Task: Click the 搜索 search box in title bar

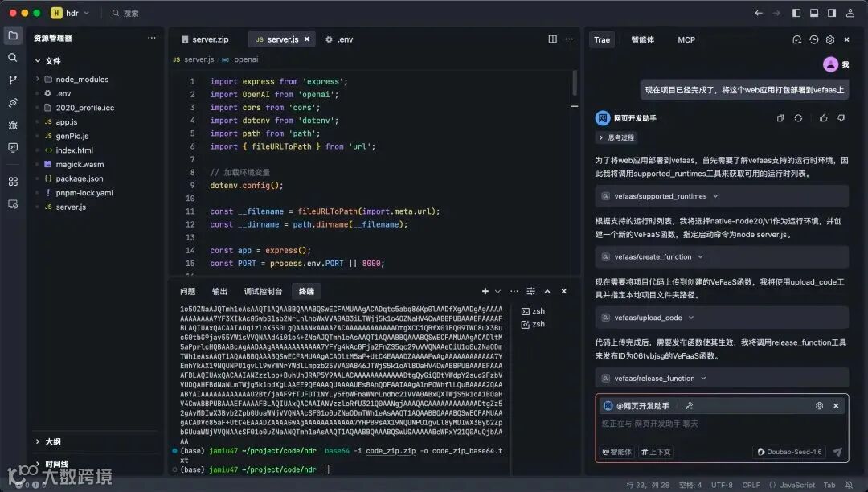Action: pyautogui.click(x=125, y=13)
